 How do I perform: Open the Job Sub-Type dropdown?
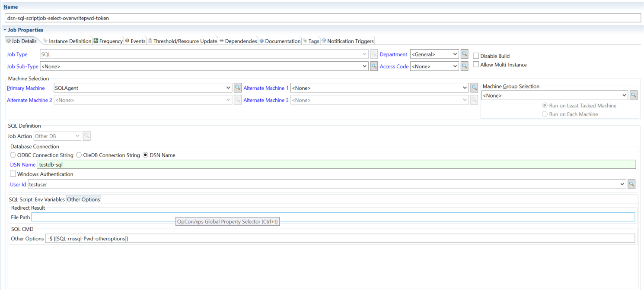(365, 66)
